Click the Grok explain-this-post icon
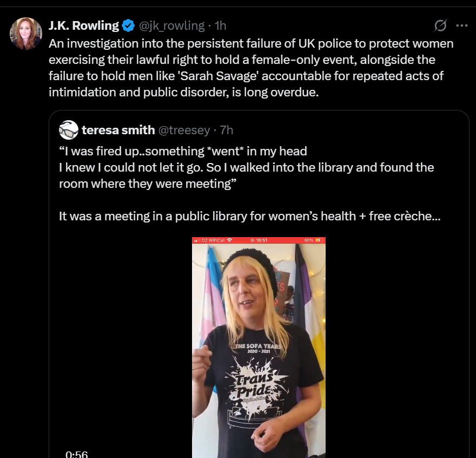 pyautogui.click(x=440, y=25)
